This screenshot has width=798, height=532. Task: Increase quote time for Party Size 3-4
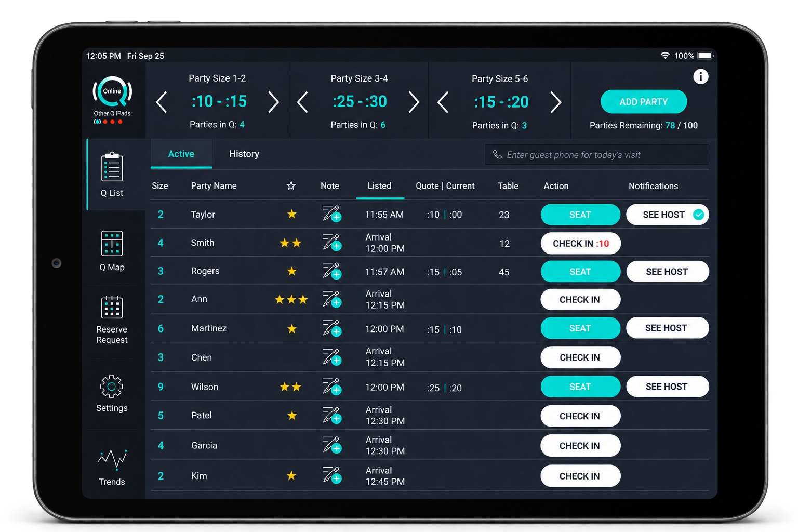[x=414, y=102]
